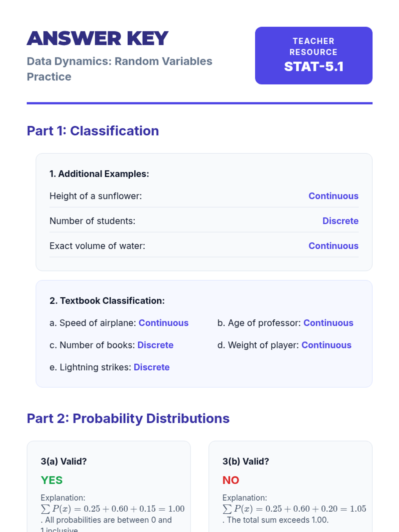Click the ANSWER KEY title
Screen dimensions: 399x532
97,39
